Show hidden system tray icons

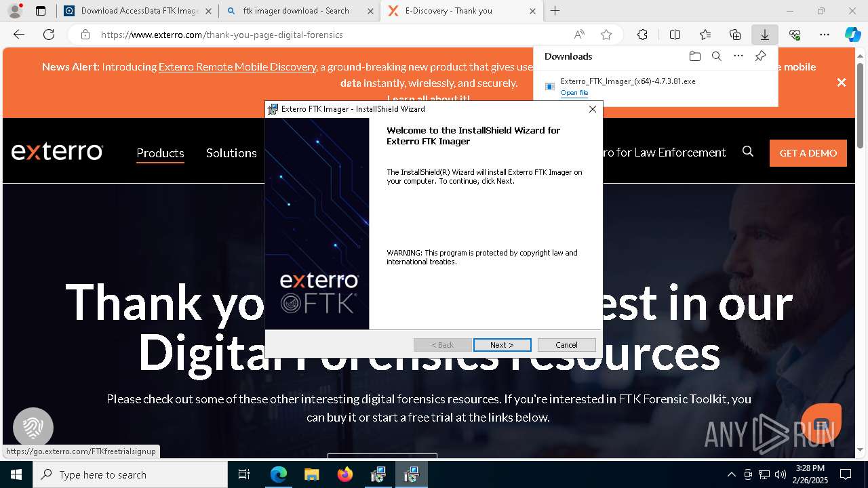(x=731, y=474)
